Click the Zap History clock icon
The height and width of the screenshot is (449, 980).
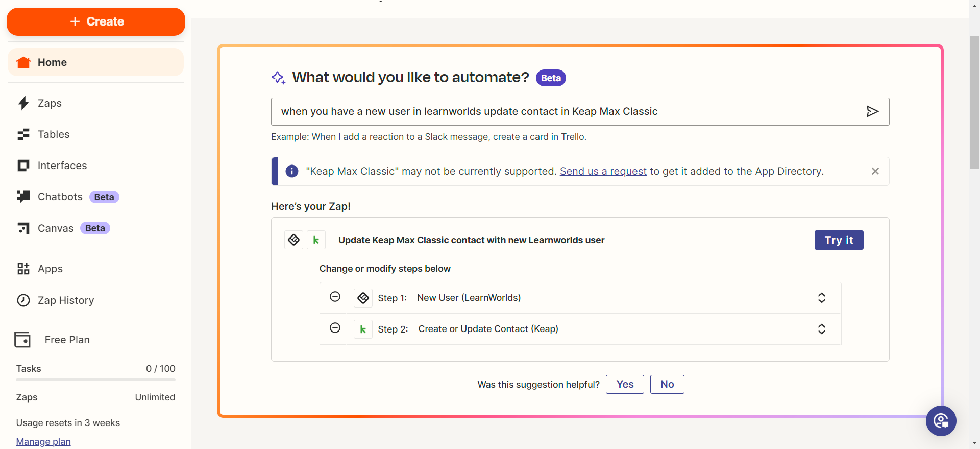click(23, 300)
